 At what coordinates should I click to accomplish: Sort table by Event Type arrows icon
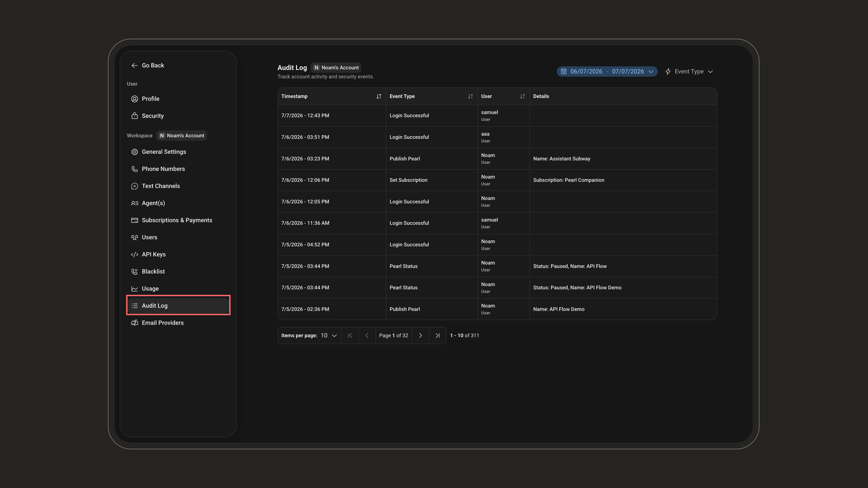click(x=470, y=96)
